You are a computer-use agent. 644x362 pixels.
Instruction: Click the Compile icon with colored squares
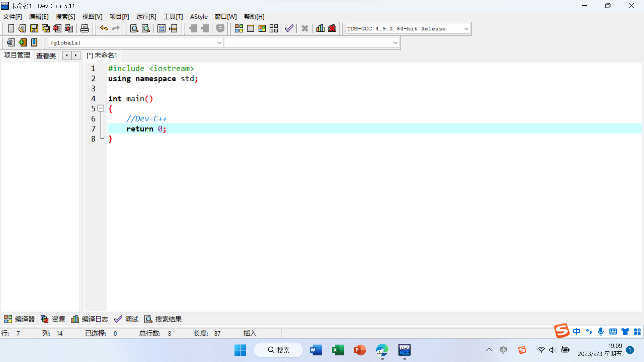[x=239, y=28]
